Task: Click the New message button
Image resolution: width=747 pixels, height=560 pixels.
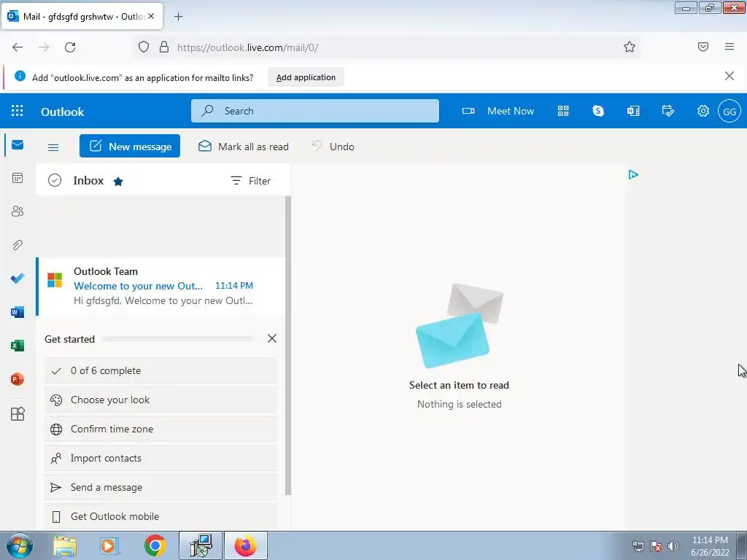Action: tap(130, 146)
